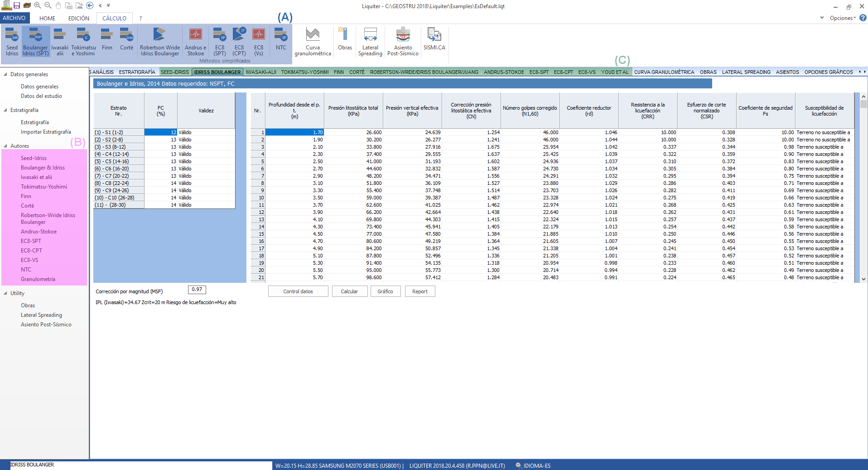Run the Finn calculation method

107,39
